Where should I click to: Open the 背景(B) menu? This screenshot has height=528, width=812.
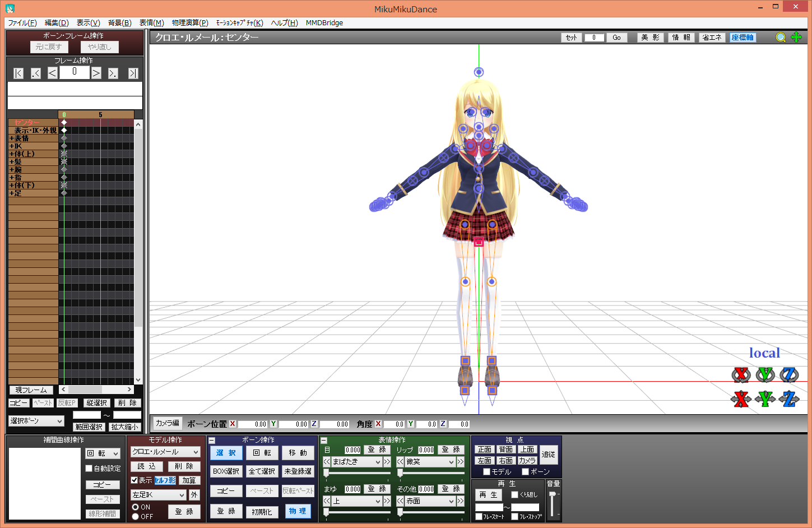point(119,23)
